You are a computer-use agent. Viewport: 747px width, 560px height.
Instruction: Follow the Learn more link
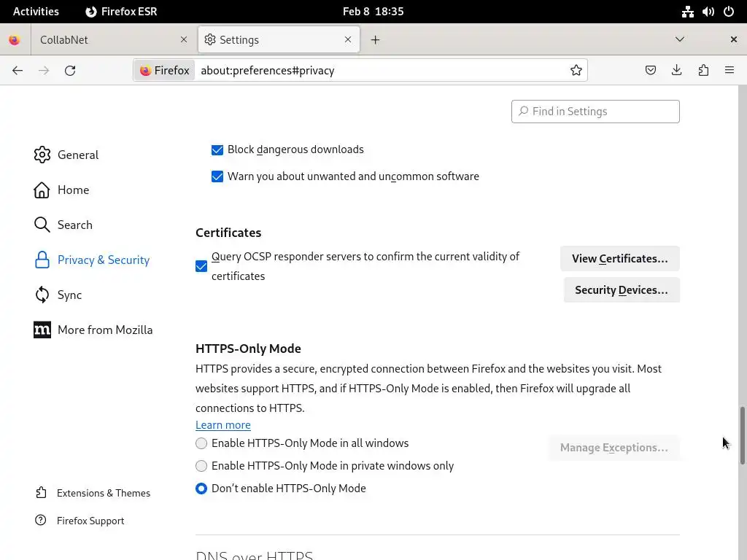(x=222, y=425)
